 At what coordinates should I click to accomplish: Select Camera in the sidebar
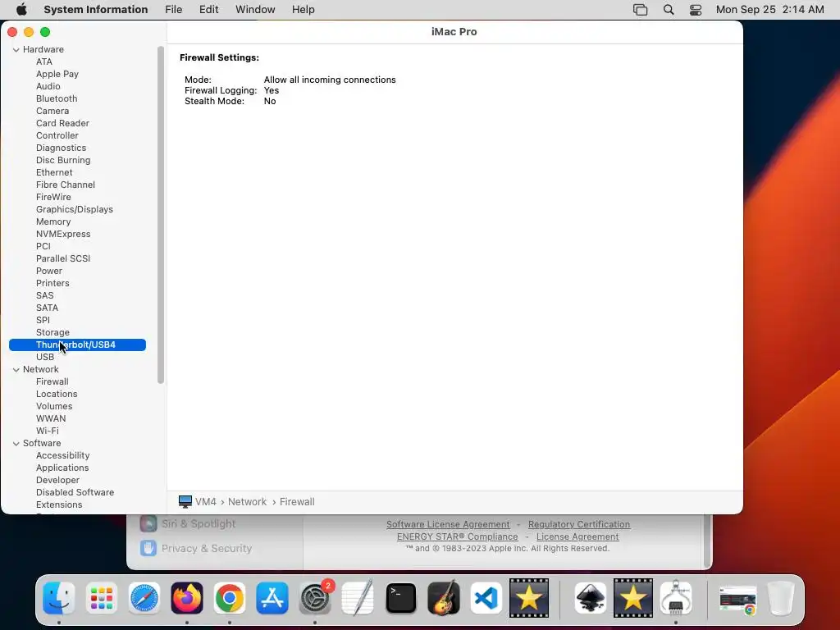coord(52,111)
